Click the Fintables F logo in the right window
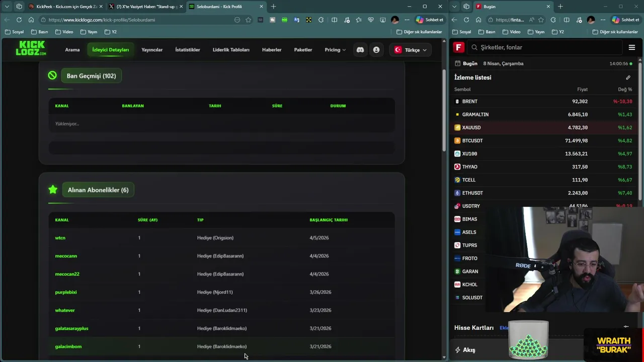Viewport: 644px width, 362px height. pos(458,47)
